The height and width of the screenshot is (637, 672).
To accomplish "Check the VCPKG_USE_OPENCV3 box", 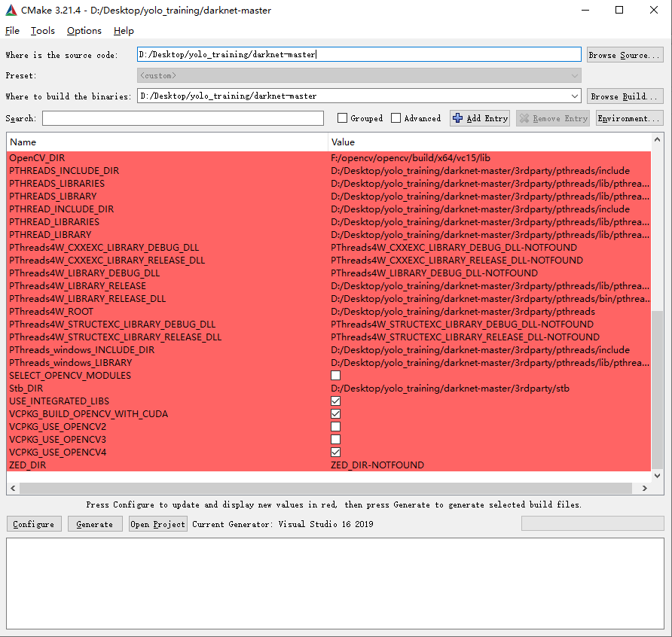I will (335, 440).
